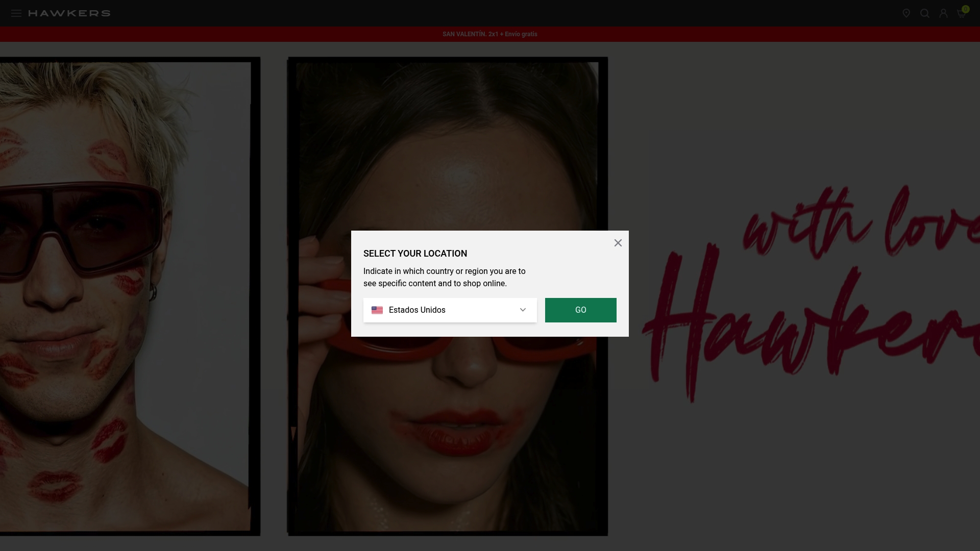Click the search magnifier icon
The image size is (980, 551).
point(925,13)
